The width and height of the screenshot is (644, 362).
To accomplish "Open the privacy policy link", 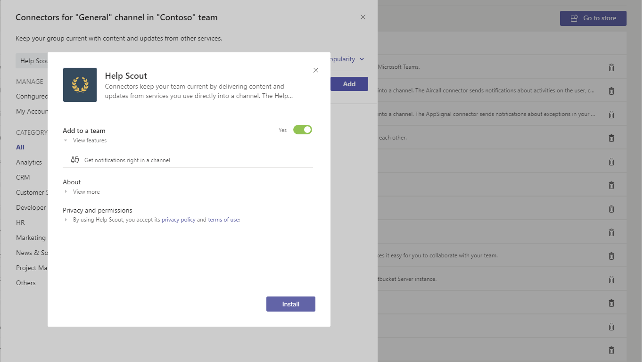I will coord(178,220).
